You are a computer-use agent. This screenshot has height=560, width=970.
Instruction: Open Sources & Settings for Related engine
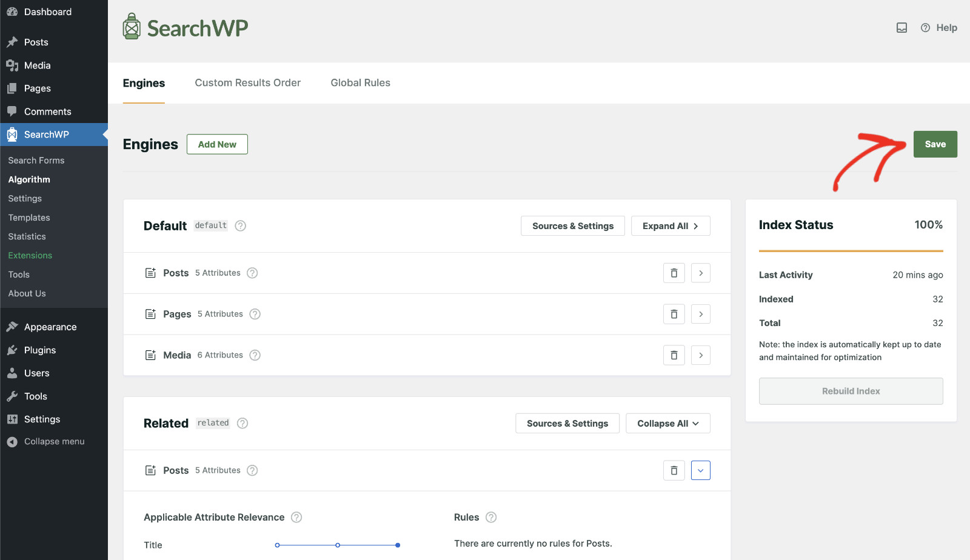point(567,424)
